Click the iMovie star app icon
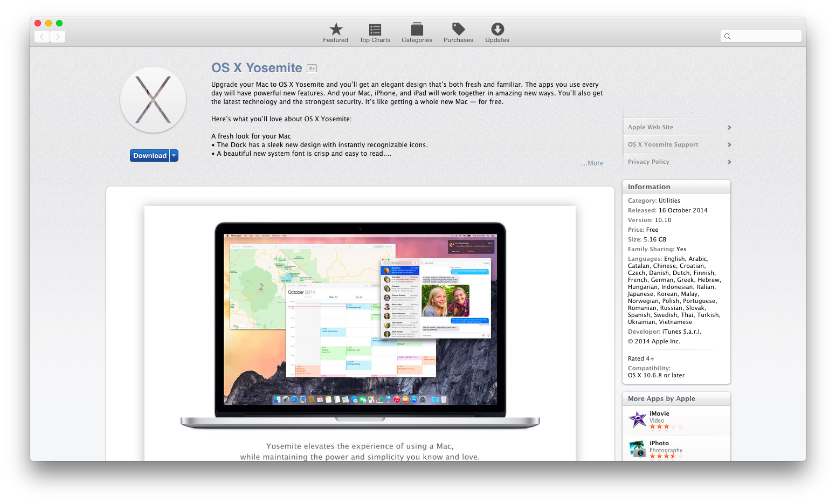 click(x=638, y=419)
